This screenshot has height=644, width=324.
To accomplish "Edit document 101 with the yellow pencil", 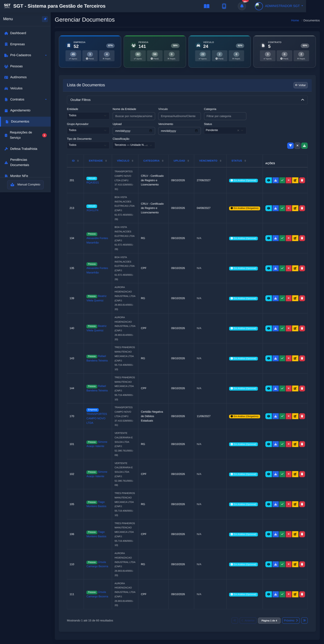I will [295, 444].
